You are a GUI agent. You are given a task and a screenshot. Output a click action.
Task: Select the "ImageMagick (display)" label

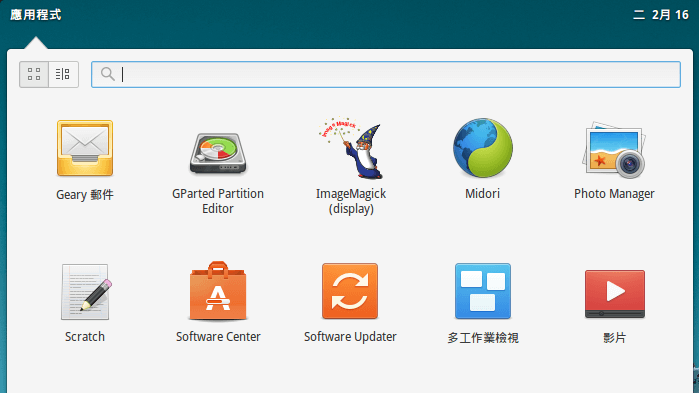point(351,201)
